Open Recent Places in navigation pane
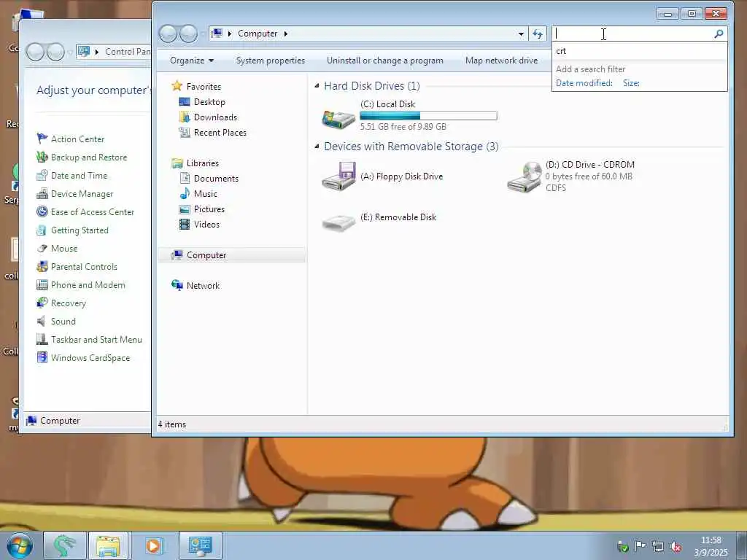Image resolution: width=747 pixels, height=560 pixels. [220, 133]
